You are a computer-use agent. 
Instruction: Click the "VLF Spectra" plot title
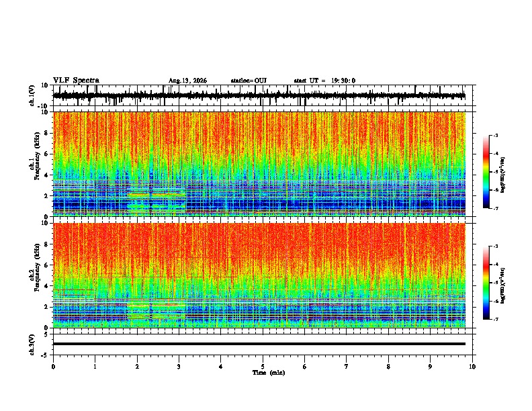click(x=76, y=81)
